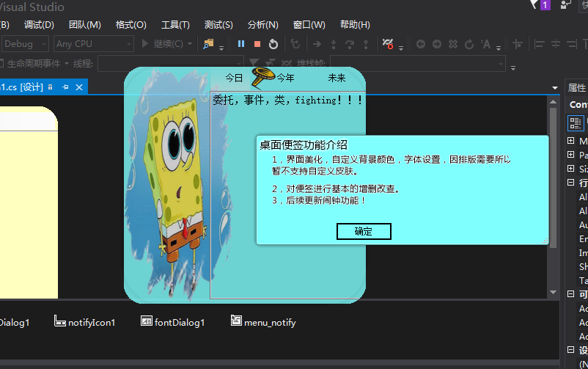
Task: Open the 分析(N) menu
Action: 263,25
